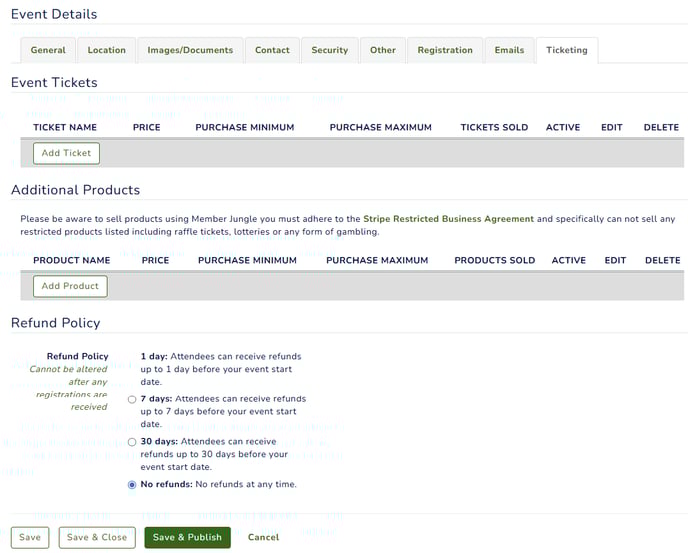The image size is (688, 553).
Task: Click the Save & Publish button
Action: (x=187, y=538)
